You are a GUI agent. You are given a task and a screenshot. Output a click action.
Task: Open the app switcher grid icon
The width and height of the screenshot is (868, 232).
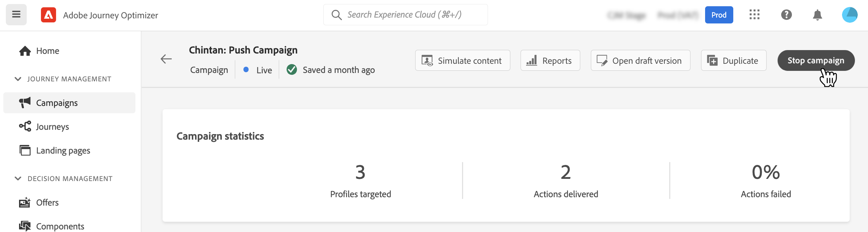pos(755,15)
